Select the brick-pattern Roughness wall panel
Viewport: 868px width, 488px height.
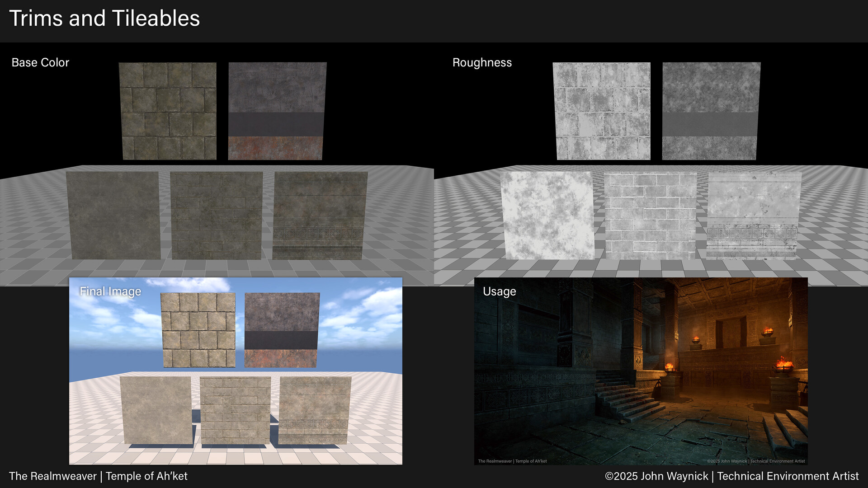click(651, 215)
